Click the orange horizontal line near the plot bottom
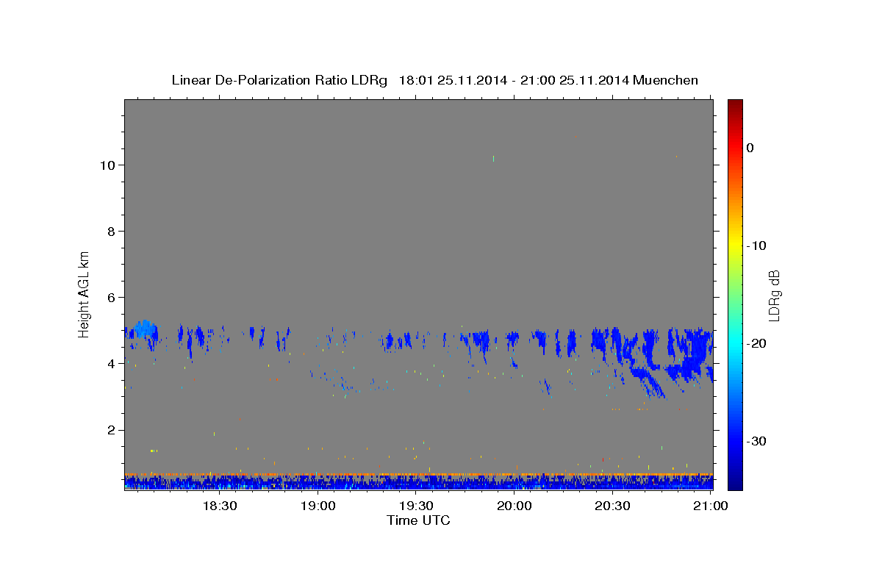The width and height of the screenshot is (882, 588). (418, 474)
